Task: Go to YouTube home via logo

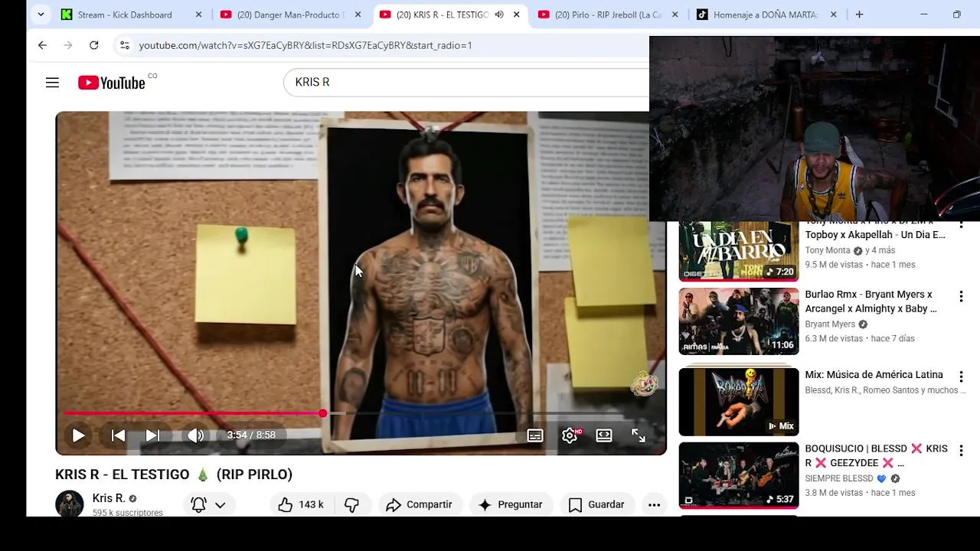Action: click(x=112, y=83)
